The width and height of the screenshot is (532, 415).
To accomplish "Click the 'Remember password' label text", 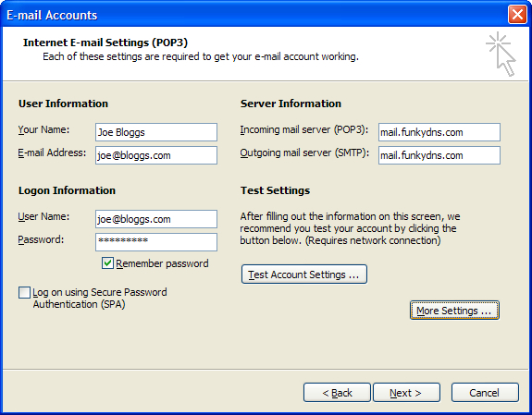I will (x=162, y=263).
